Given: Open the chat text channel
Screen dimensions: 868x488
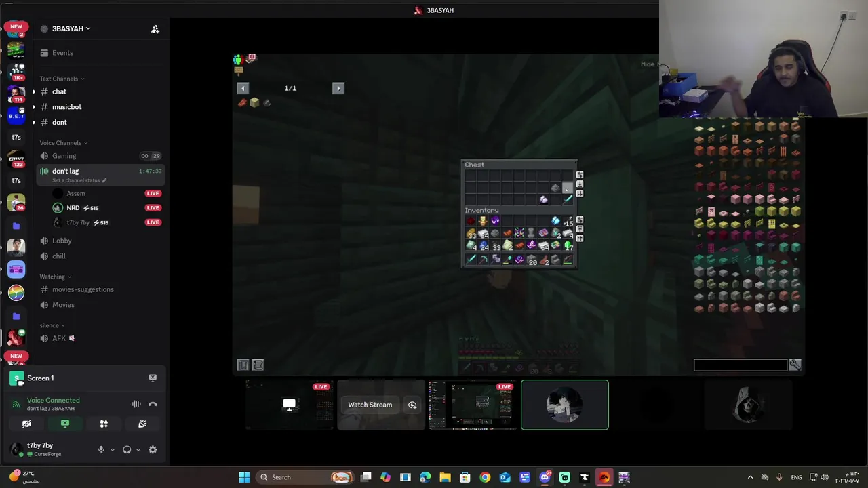Looking at the screenshot, I should [100, 91].
